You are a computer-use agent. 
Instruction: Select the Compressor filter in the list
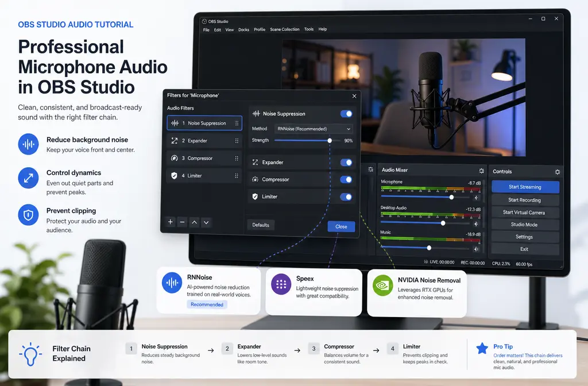[204, 159]
